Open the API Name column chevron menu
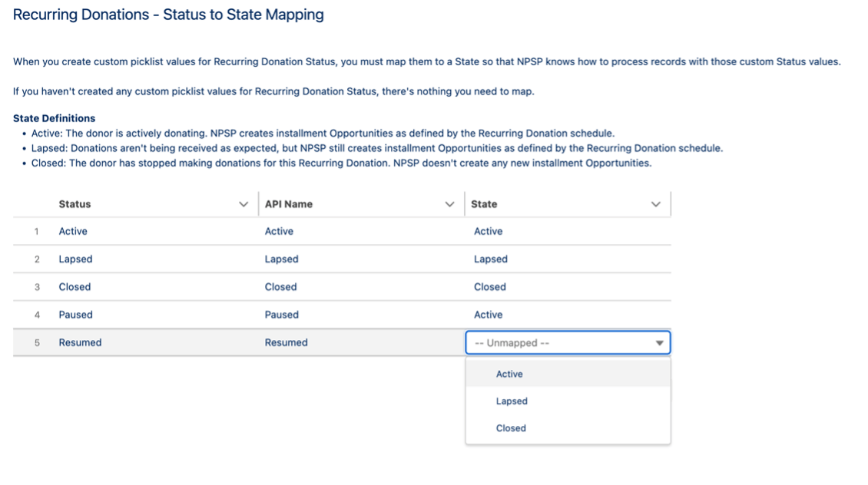Image resolution: width=868 pixels, height=485 pixels. click(449, 205)
